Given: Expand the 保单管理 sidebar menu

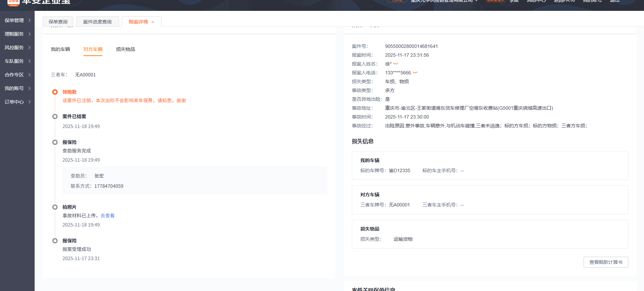Looking at the screenshot, I should (17, 20).
